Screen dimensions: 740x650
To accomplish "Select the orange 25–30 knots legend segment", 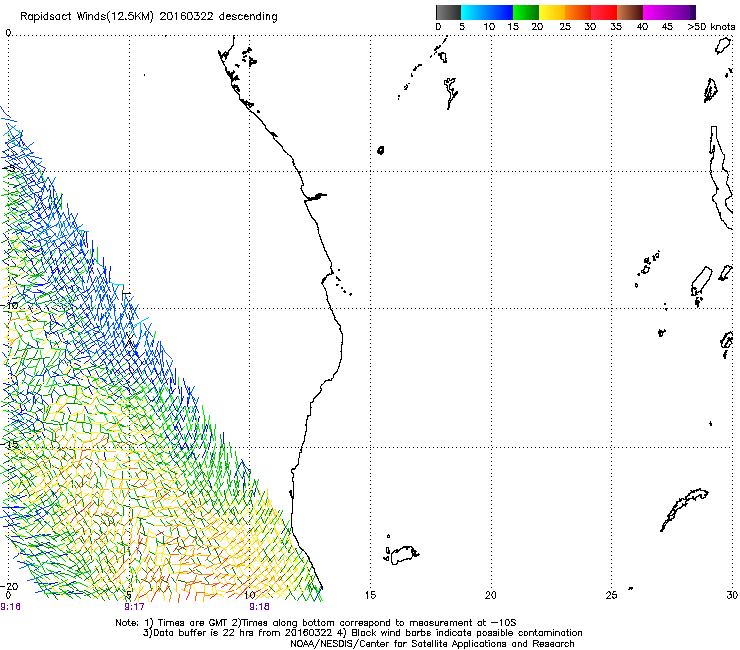I will (x=578, y=12).
